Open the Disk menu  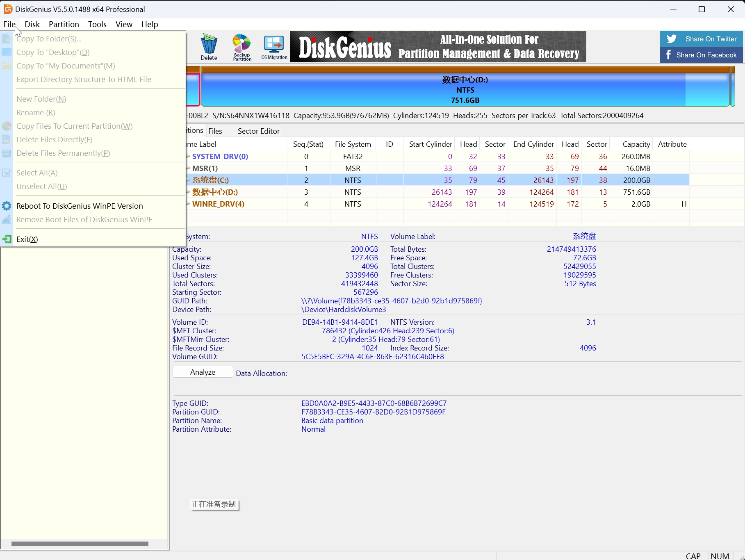coord(32,24)
